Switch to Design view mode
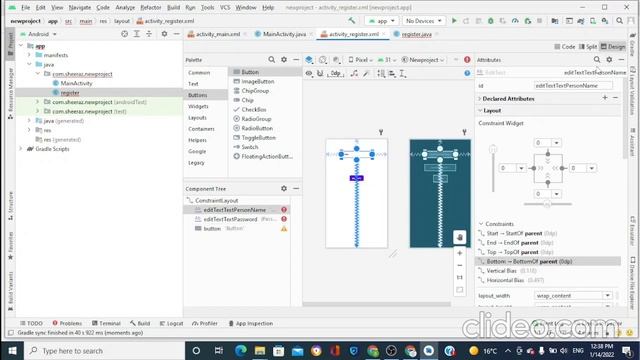640x360 pixels. pos(613,47)
